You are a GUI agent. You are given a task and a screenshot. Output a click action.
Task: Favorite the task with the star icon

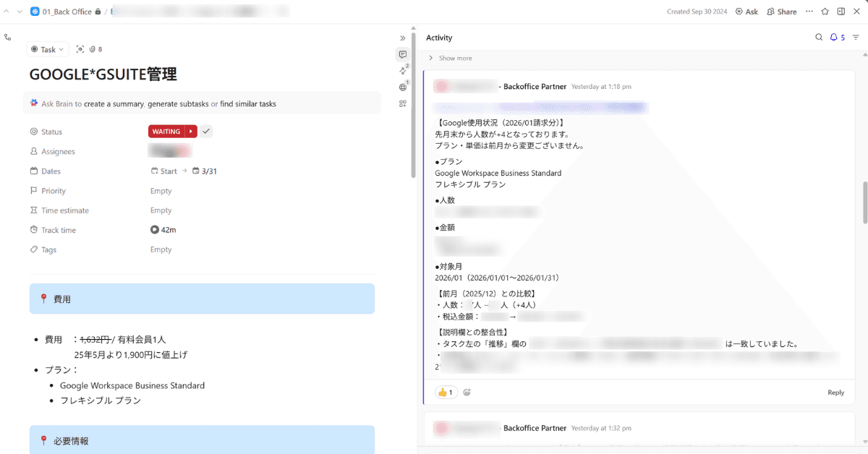coord(825,12)
